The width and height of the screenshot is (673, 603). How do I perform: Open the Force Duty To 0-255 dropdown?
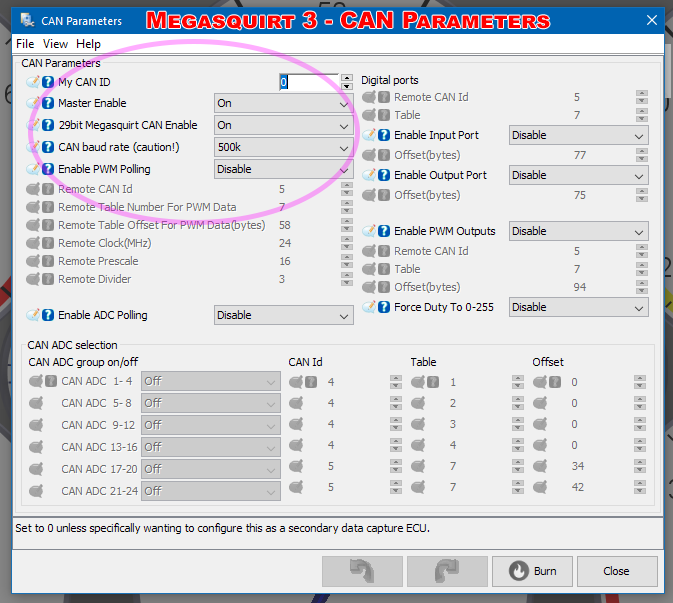579,307
